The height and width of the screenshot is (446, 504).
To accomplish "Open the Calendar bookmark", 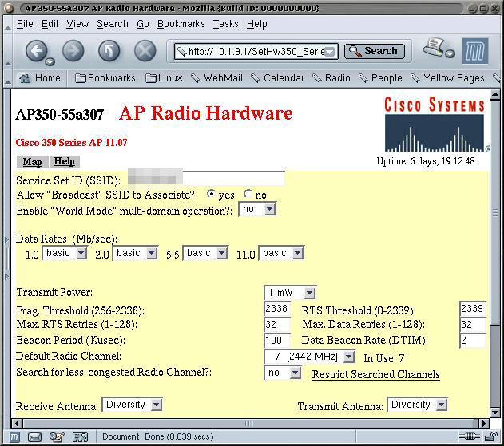I will click(x=277, y=78).
